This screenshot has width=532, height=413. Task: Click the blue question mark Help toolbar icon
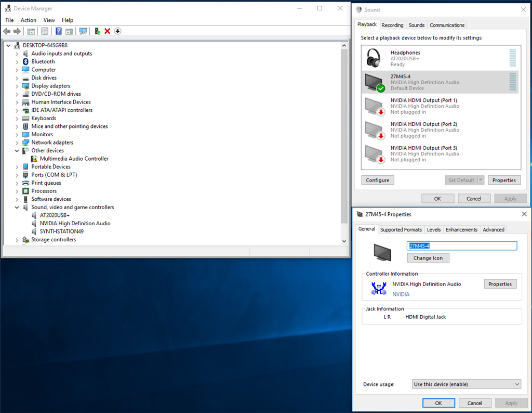(58, 31)
